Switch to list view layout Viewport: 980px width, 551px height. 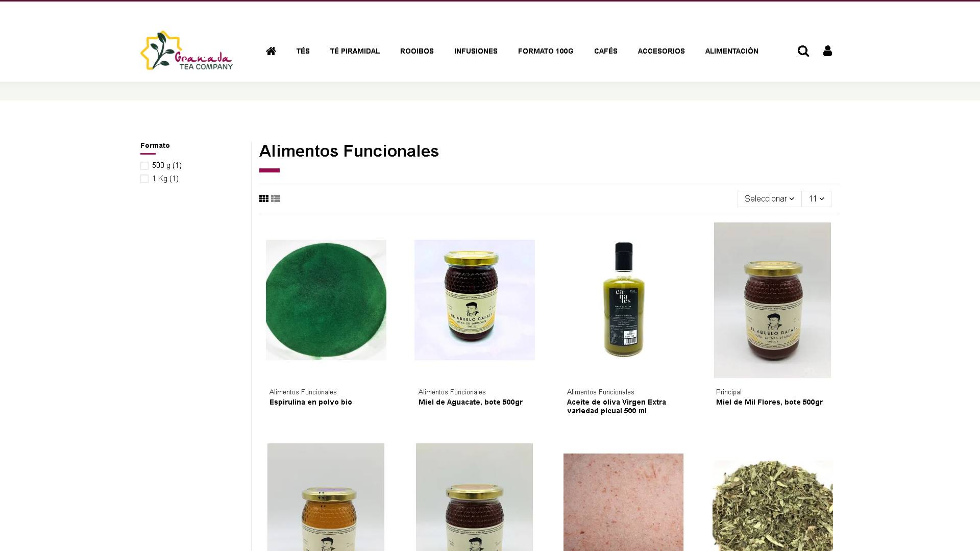[276, 198]
